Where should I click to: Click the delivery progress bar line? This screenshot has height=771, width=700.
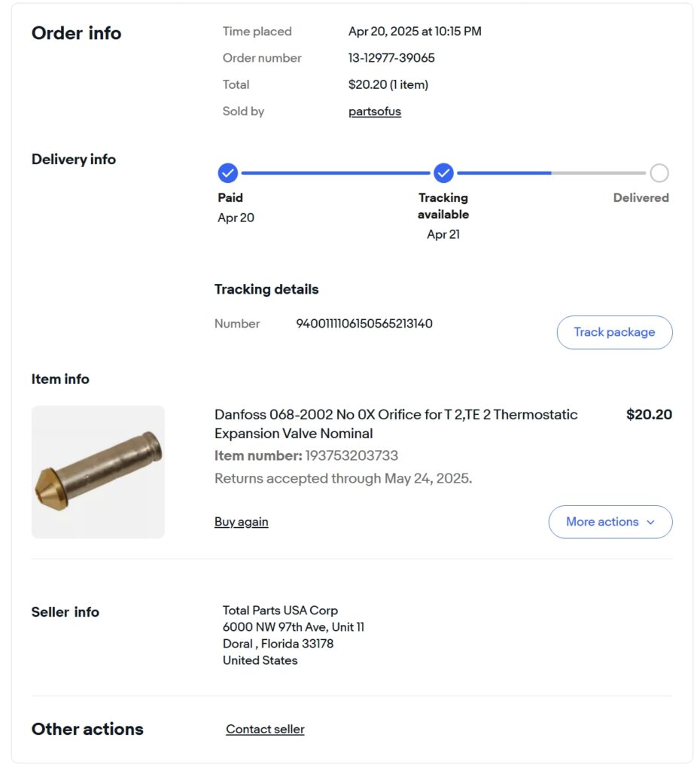(443, 173)
